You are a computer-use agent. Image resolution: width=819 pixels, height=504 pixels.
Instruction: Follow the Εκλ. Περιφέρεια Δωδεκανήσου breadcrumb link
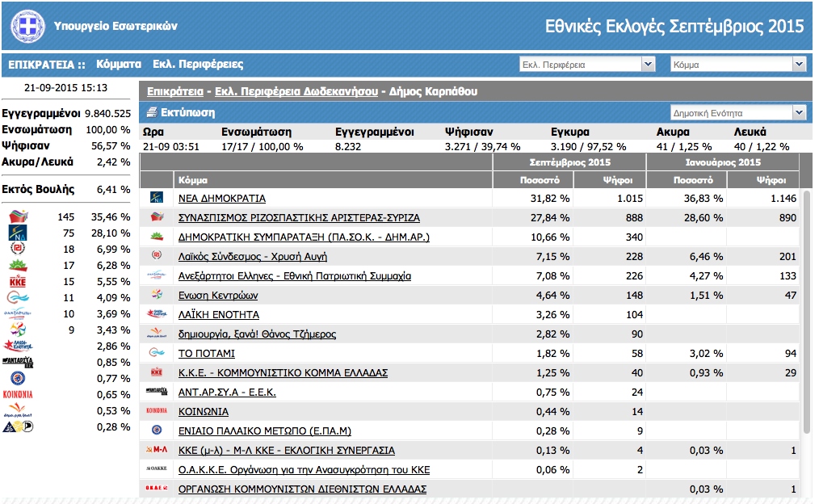tap(296, 91)
